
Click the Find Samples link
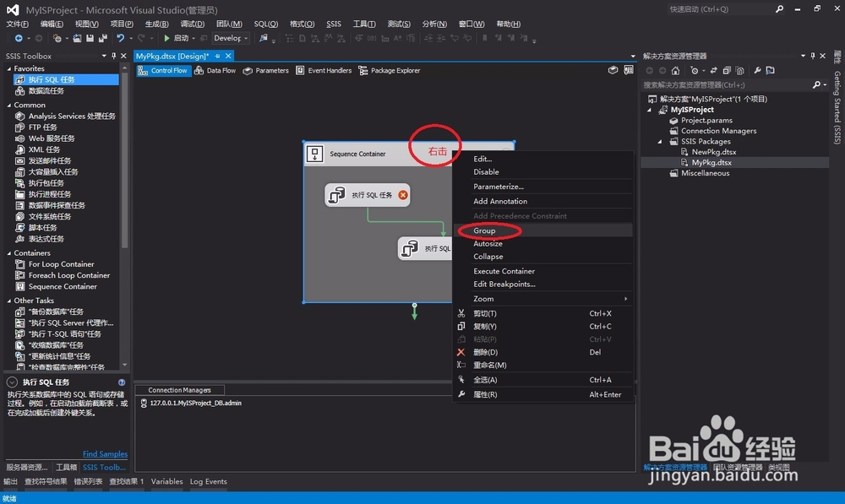point(105,454)
